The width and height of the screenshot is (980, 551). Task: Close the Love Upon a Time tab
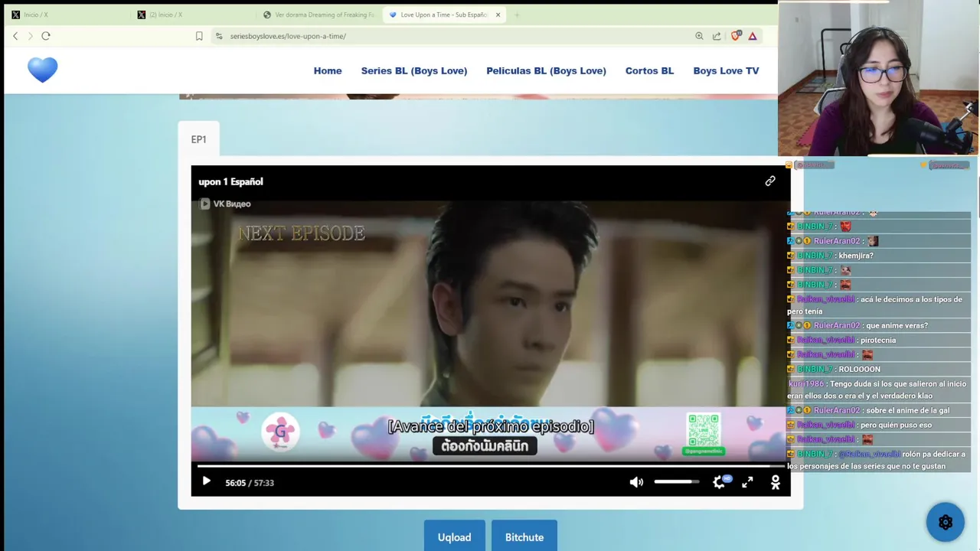coord(498,15)
